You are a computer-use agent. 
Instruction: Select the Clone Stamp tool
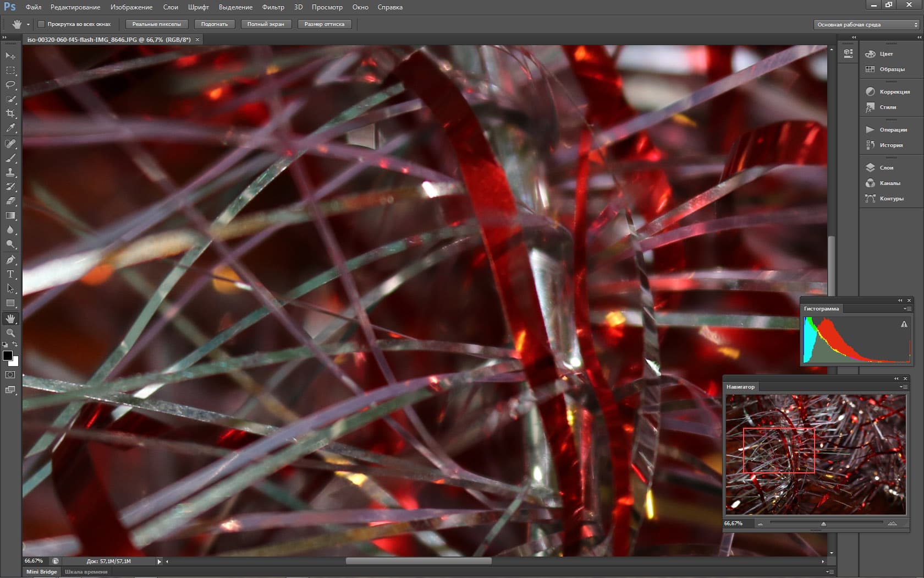(x=10, y=172)
